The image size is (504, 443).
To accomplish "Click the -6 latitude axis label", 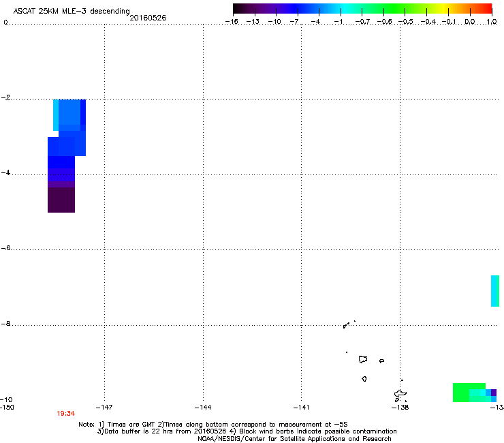I will tap(5, 247).
